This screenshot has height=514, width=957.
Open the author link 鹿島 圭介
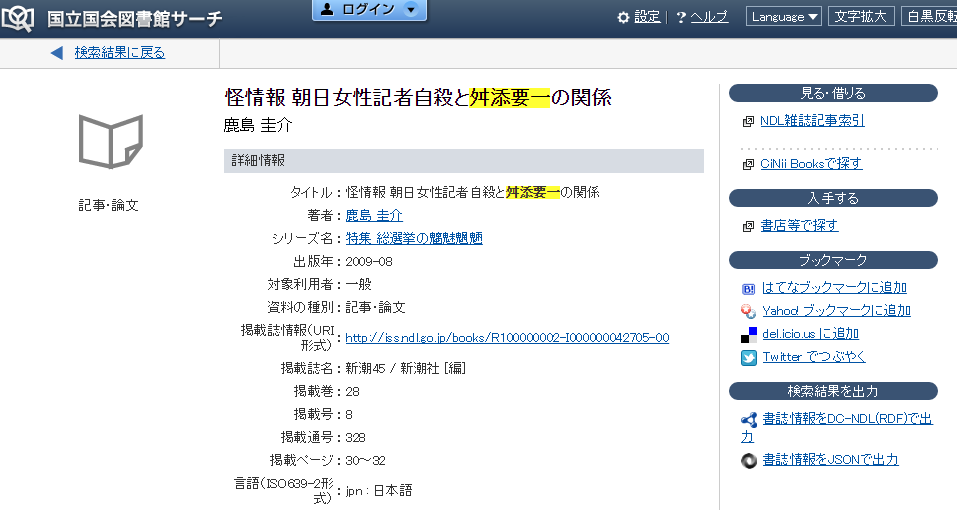374,215
